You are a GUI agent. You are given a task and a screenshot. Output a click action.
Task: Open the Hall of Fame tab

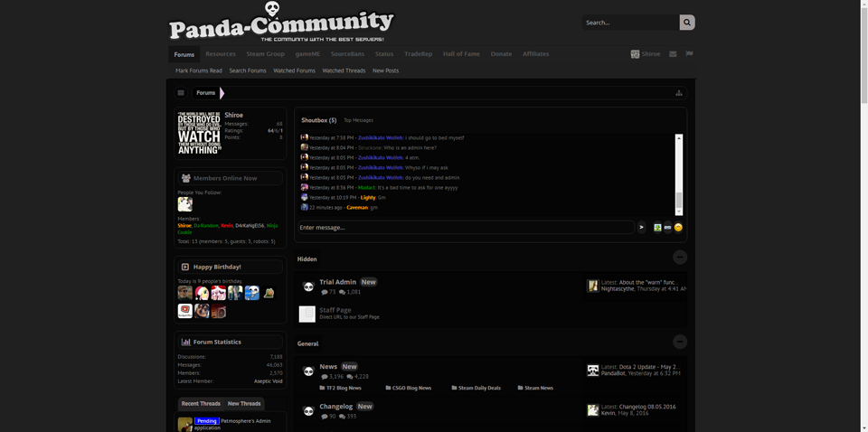461,54
